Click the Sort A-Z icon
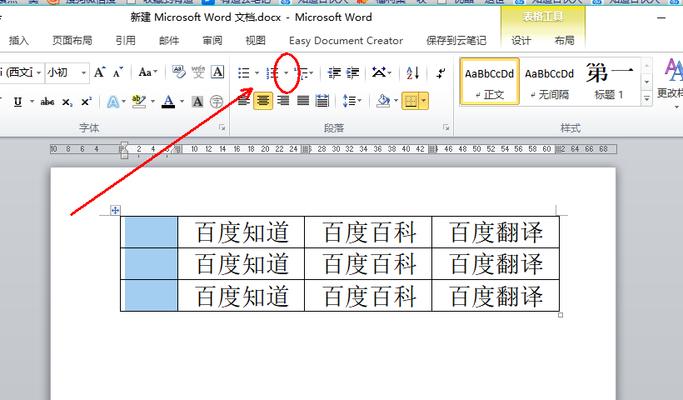This screenshot has height=400, width=683. 413,73
